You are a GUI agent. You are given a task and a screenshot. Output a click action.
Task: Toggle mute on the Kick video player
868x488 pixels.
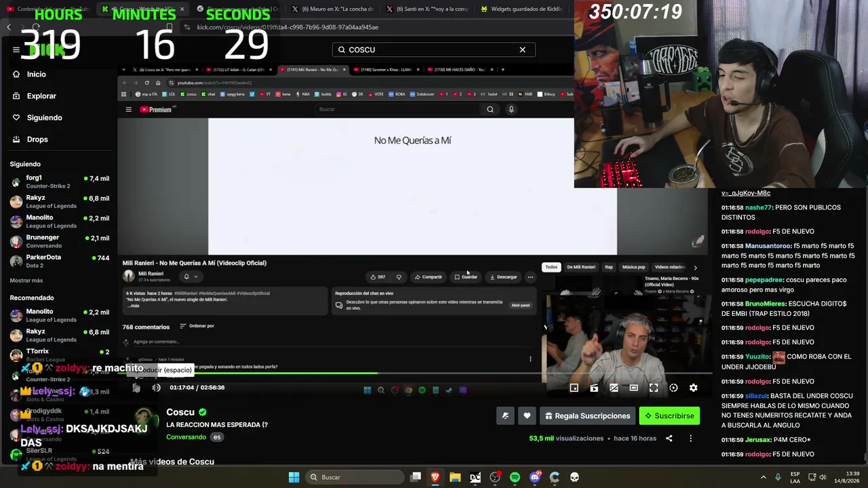pos(156,388)
